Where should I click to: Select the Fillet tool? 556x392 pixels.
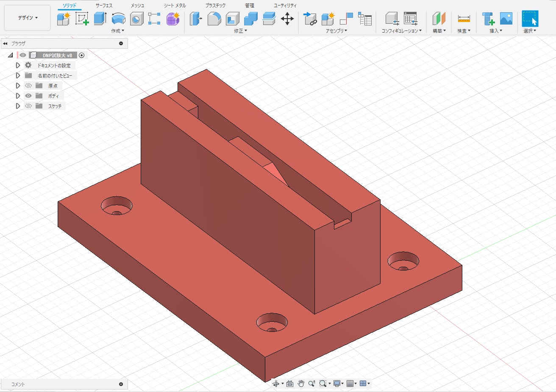point(214,19)
